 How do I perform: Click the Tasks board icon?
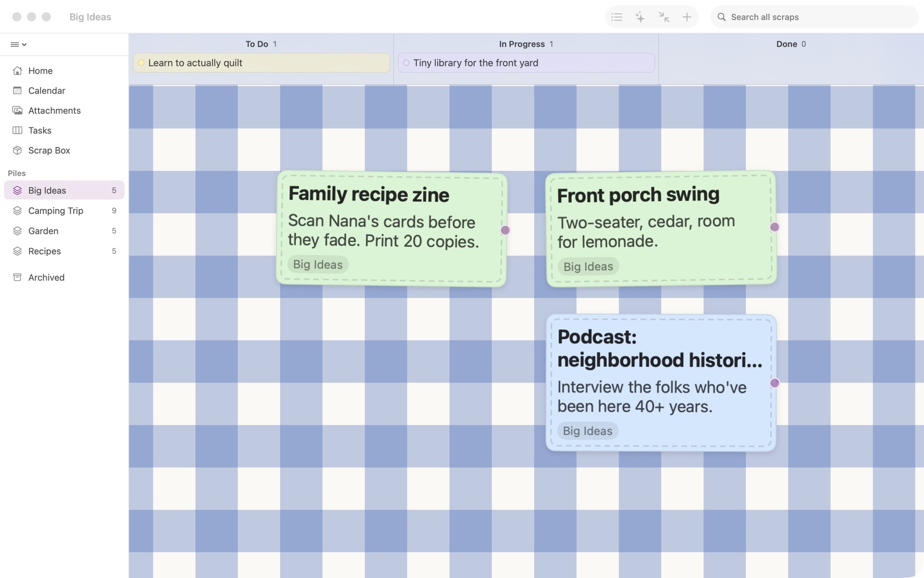17,130
